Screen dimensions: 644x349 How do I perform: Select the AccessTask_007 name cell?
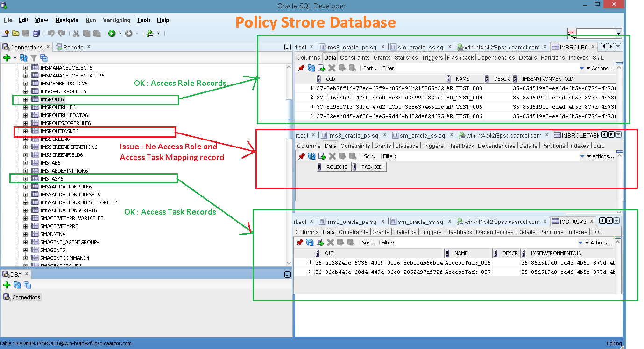click(468, 272)
